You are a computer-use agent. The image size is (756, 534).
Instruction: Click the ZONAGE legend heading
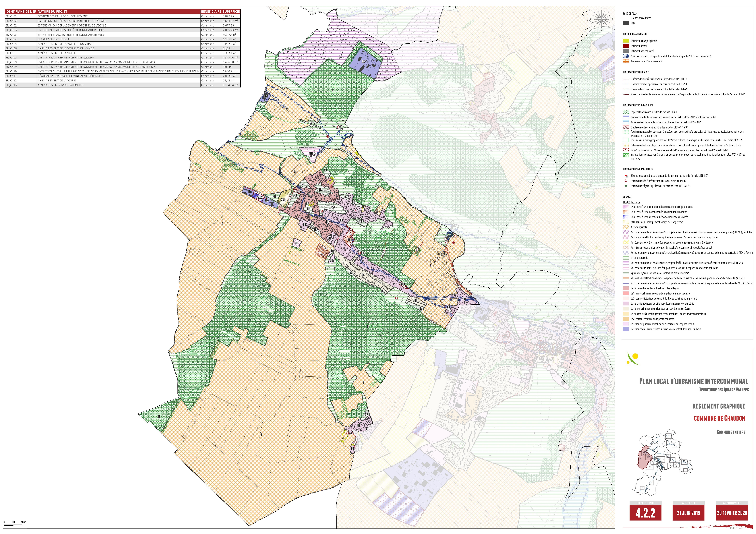[627, 197]
